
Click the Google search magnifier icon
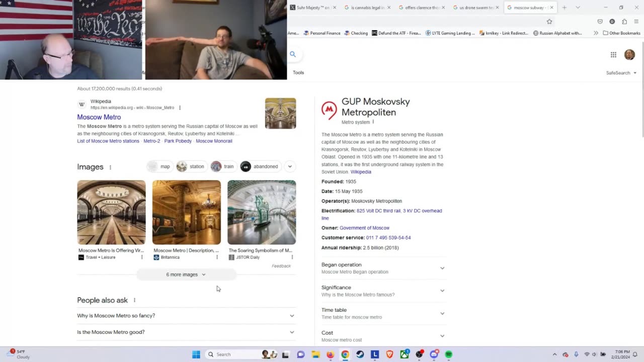coord(293,54)
